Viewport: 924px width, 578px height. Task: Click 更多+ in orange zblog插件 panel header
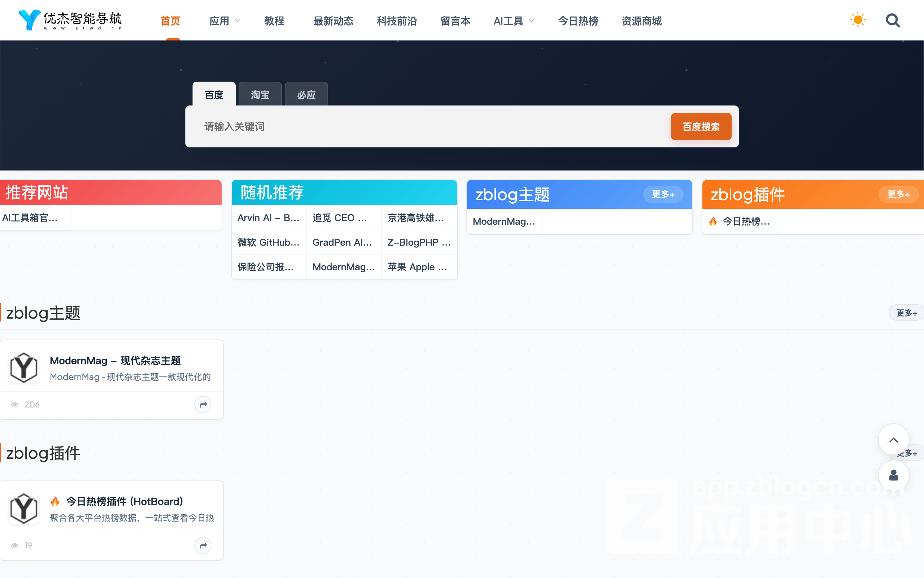898,194
